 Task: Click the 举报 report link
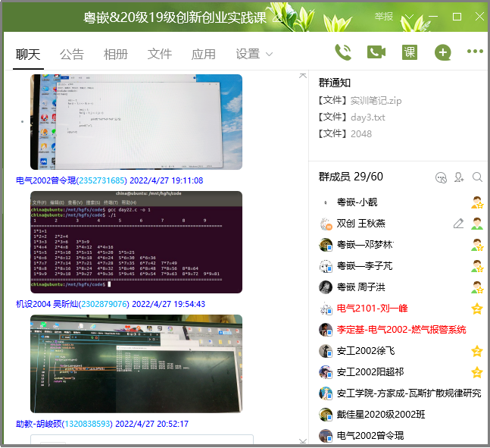point(383,17)
